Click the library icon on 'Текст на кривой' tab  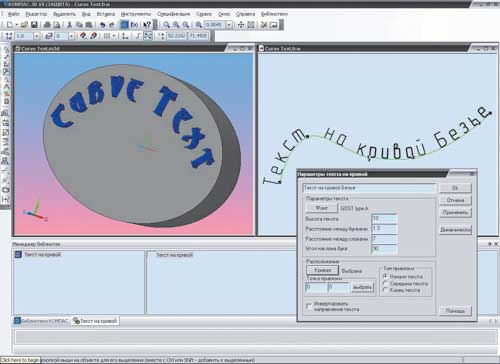(76, 321)
